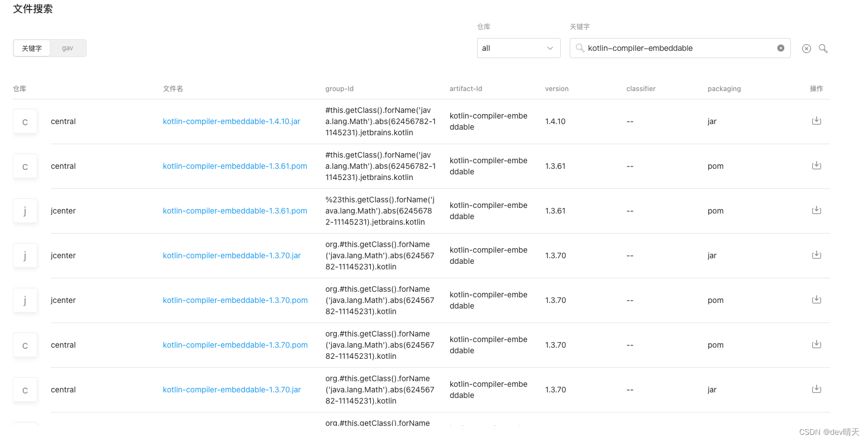Click download icon for jcenter 1.3.61.pom row

[x=816, y=210]
